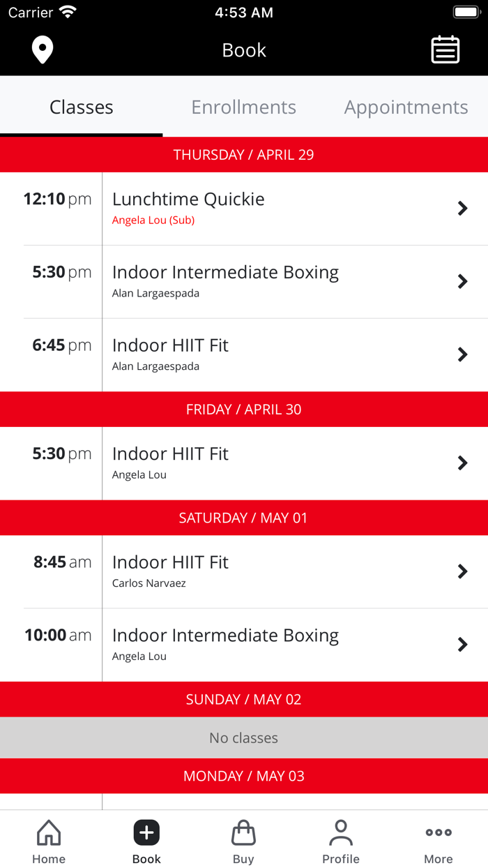
Task: Expand details for Lunchtime Quickie class
Action: coord(462,208)
